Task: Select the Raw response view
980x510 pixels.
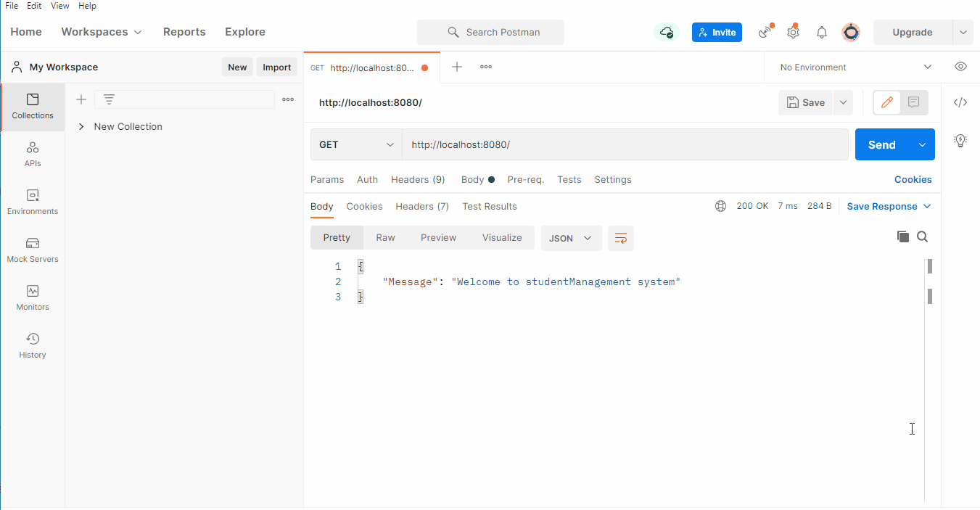Action: tap(385, 237)
